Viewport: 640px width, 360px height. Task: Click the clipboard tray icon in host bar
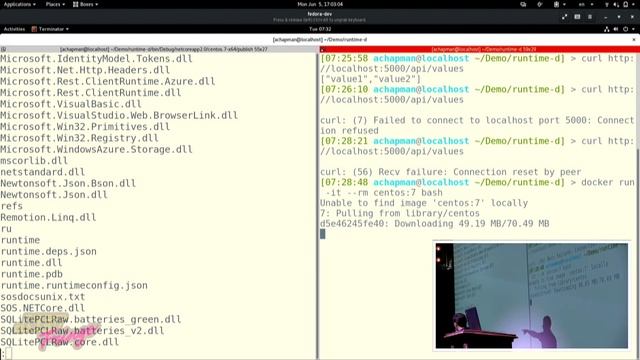pyautogui.click(x=556, y=4)
